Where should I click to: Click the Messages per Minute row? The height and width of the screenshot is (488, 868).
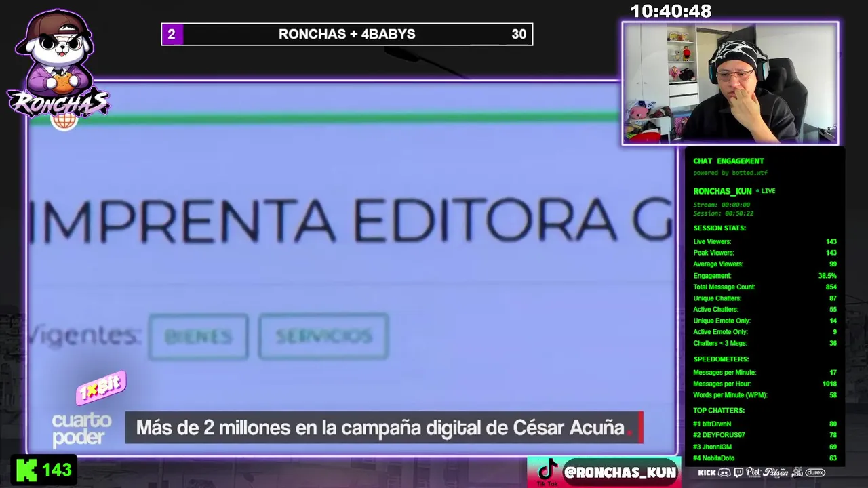765,373
